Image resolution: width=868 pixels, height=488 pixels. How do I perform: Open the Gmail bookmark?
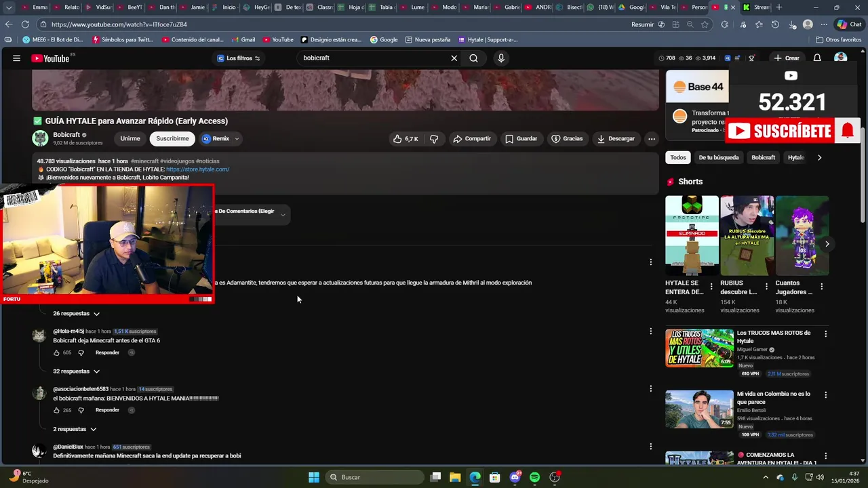pyautogui.click(x=243, y=40)
